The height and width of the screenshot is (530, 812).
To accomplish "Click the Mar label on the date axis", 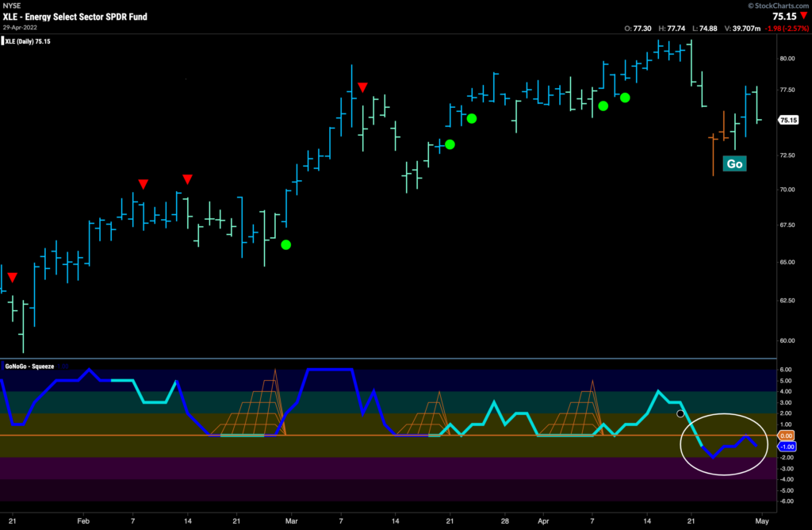I will [x=292, y=521].
